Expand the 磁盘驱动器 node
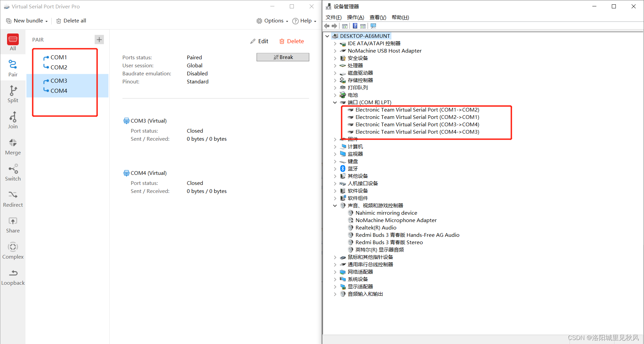Screen dimensions: 644x344 pyautogui.click(x=335, y=73)
